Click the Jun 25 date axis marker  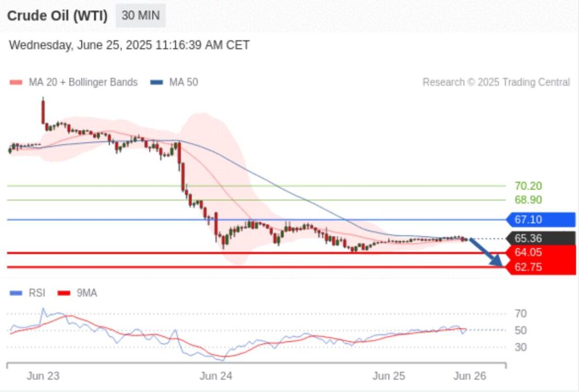coord(389,376)
